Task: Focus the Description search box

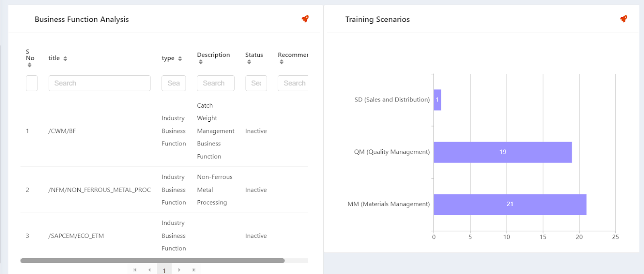Action: 215,83
